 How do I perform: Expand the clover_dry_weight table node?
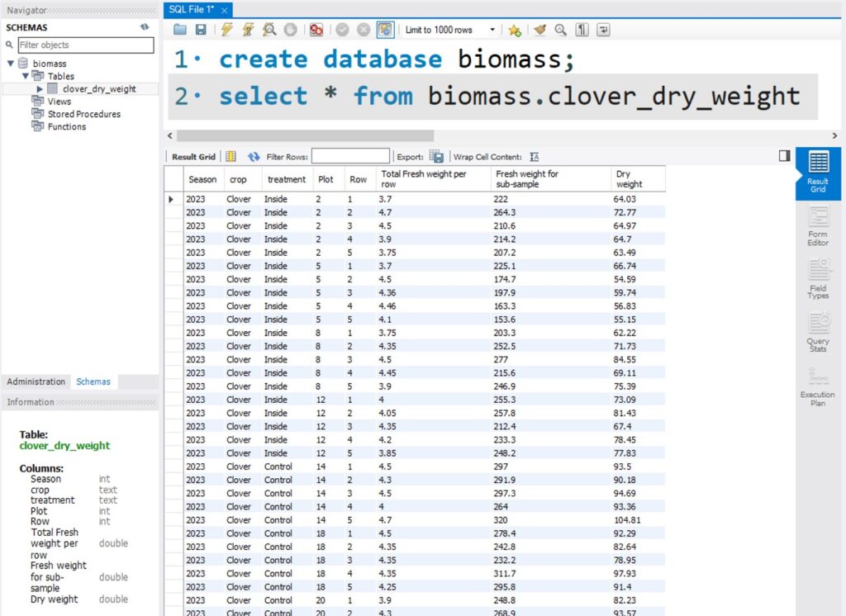tap(40, 89)
